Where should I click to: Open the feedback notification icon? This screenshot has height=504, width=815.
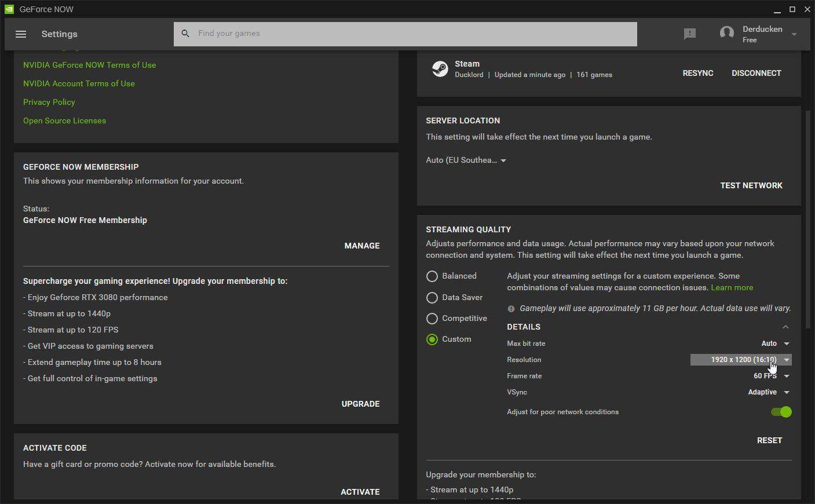click(x=689, y=34)
